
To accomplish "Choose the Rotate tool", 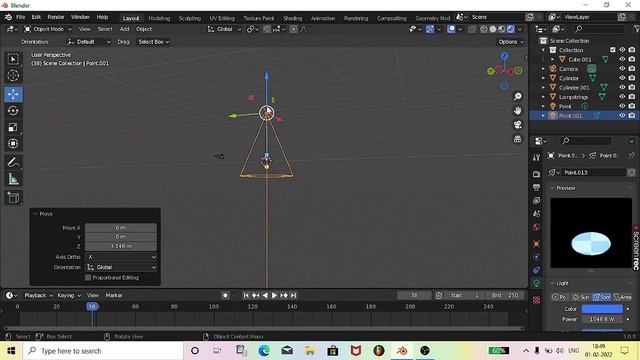I will click(13, 111).
